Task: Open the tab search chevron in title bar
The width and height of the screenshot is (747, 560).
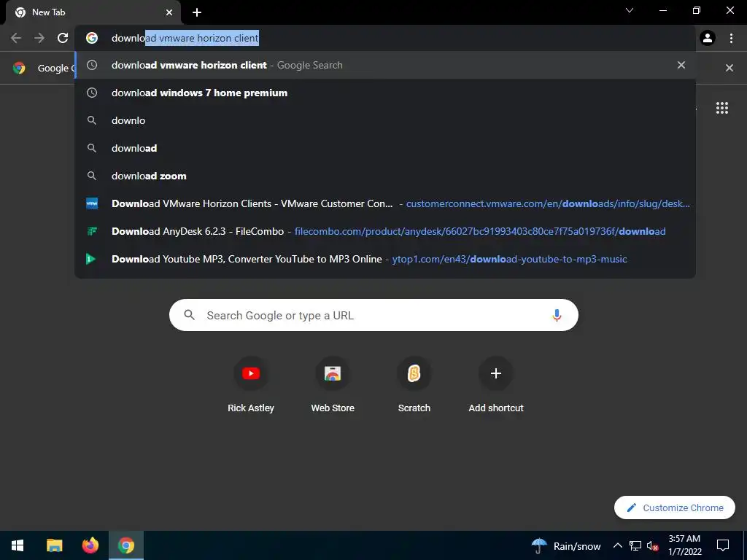Action: pyautogui.click(x=630, y=10)
